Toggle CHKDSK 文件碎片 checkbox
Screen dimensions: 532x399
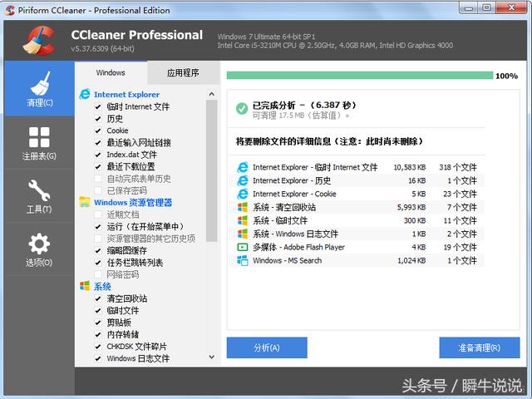[x=98, y=347]
